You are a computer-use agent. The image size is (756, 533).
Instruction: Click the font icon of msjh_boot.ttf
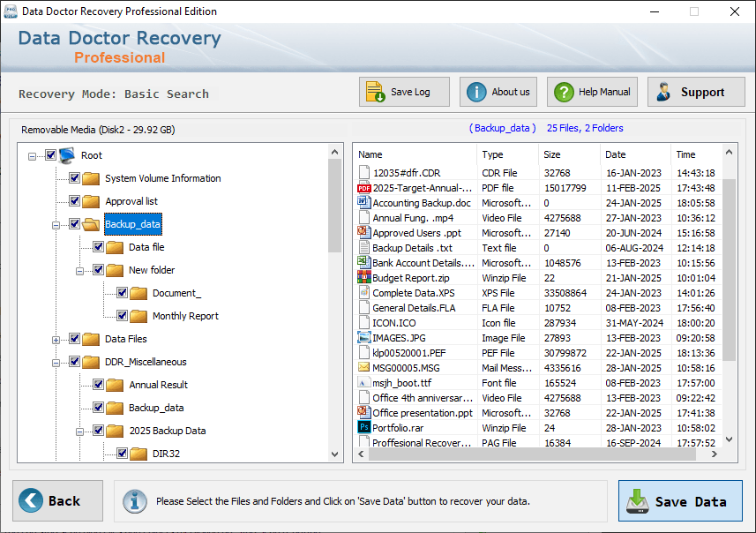363,382
